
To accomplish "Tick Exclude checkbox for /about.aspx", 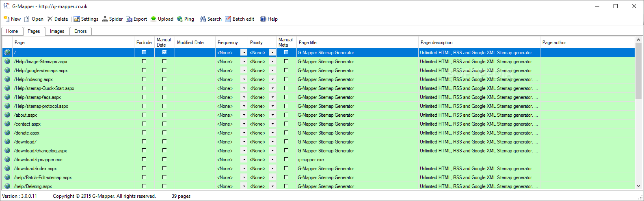I will click(x=144, y=115).
